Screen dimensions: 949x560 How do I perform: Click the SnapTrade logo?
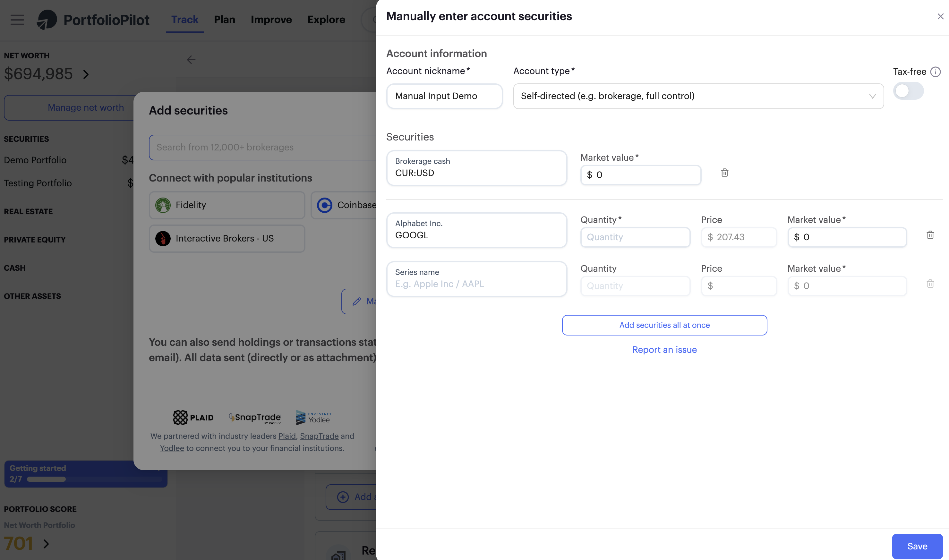[x=255, y=418]
